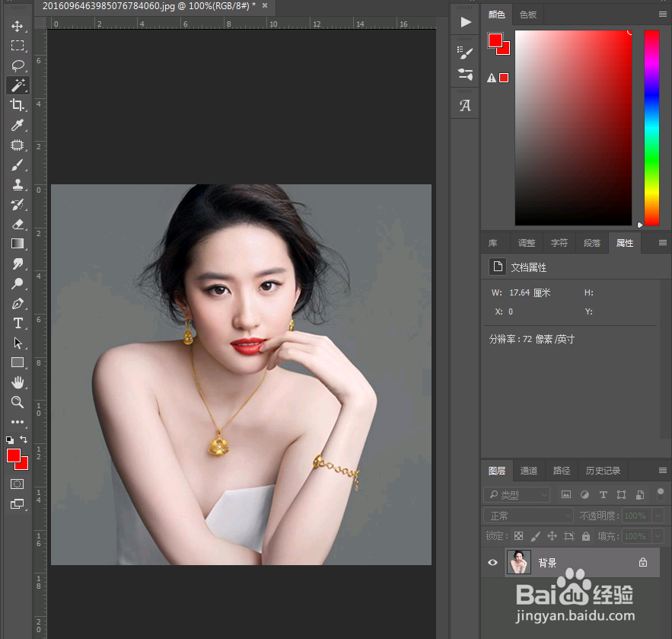Switch to the 段落 paragraph tab
672x639 pixels.
pyautogui.click(x=592, y=243)
